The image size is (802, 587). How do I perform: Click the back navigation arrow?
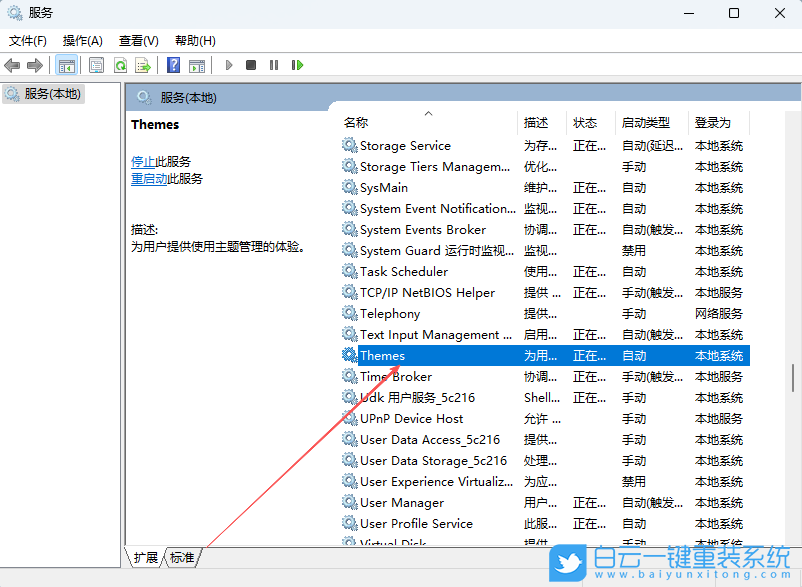[x=13, y=65]
